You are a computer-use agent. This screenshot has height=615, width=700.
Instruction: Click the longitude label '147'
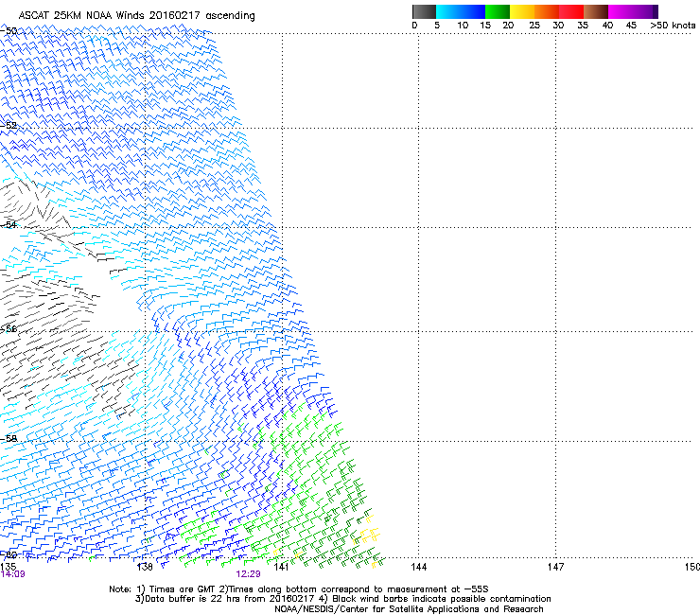click(x=555, y=567)
